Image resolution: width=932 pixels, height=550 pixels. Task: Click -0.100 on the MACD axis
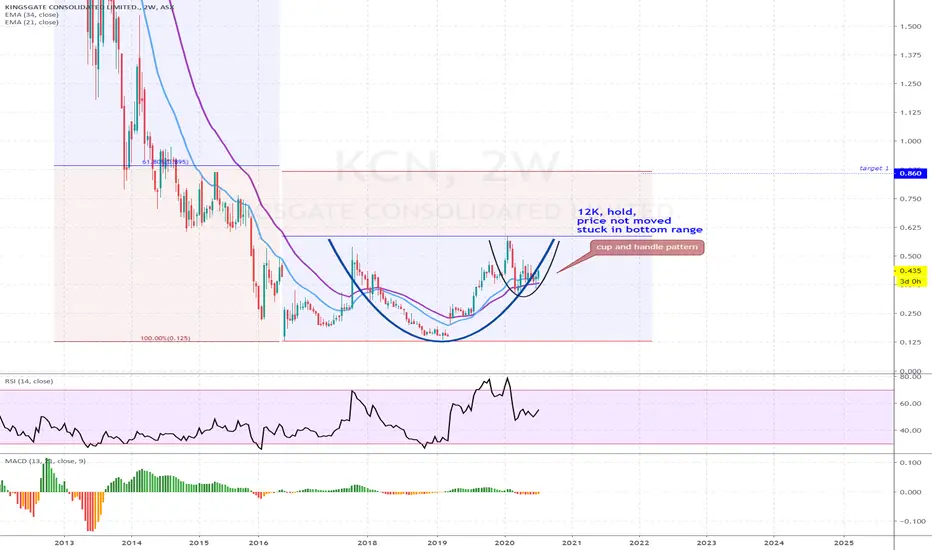pos(911,521)
